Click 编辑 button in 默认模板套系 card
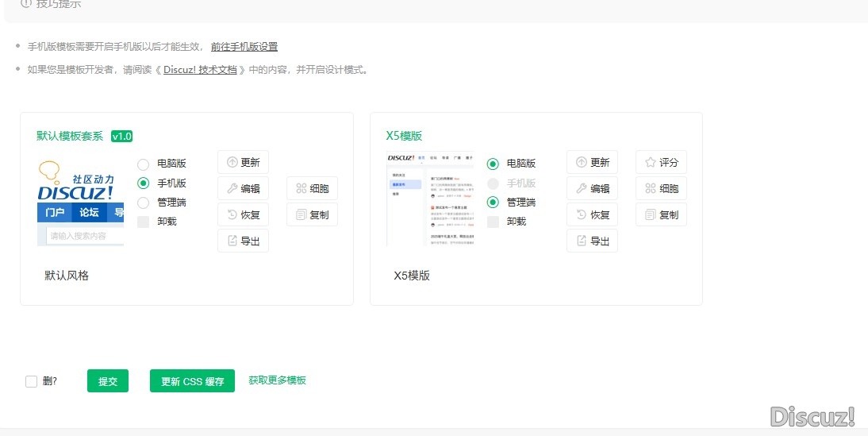 (243, 188)
